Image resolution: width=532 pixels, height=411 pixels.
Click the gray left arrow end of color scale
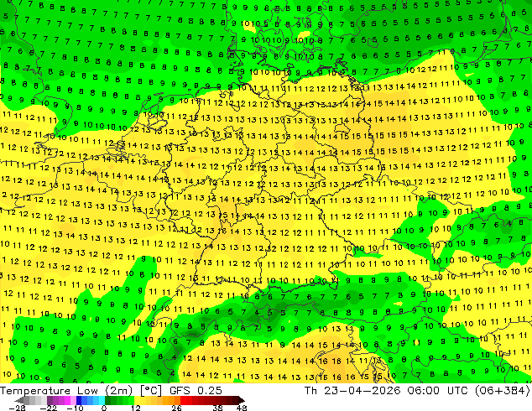19,400
